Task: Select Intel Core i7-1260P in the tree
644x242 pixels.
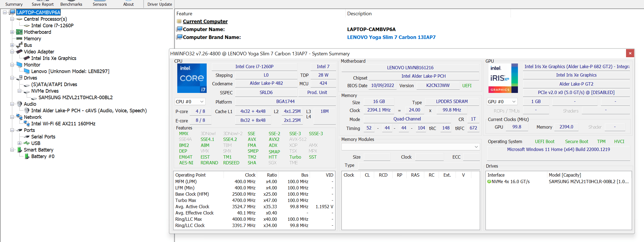Action: coord(52,26)
